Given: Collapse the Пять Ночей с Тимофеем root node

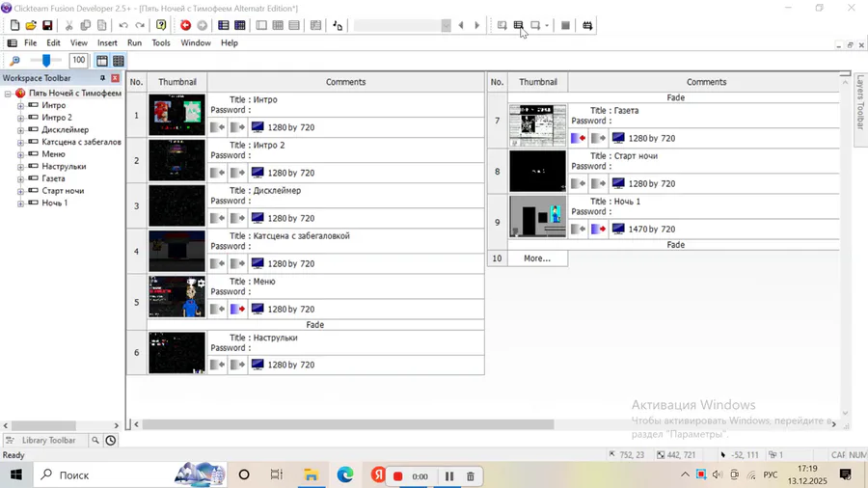Looking at the screenshot, I should [8, 94].
